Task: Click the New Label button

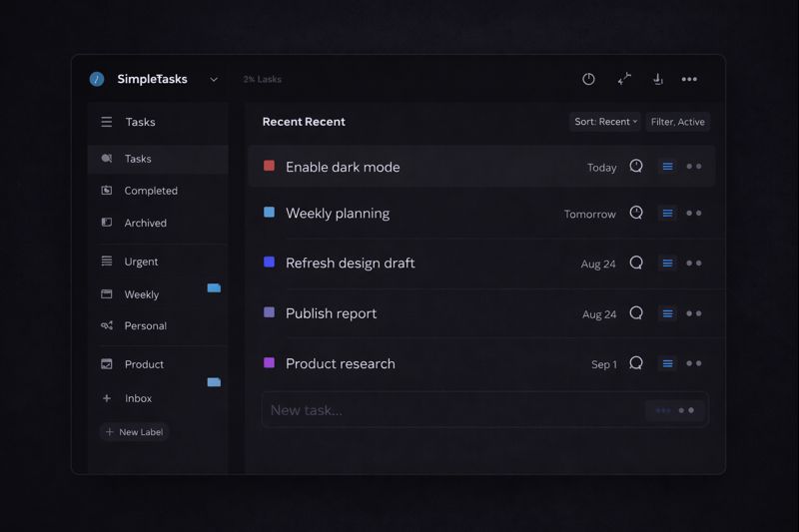Action: click(x=134, y=432)
